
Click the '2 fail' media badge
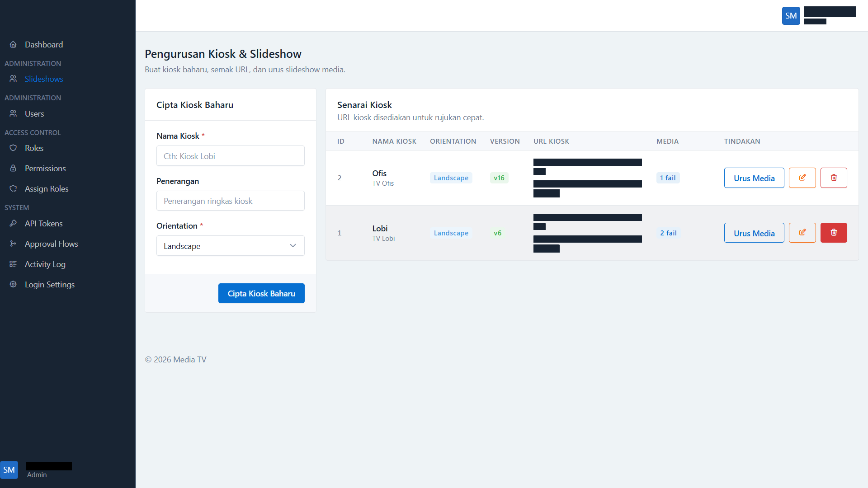pos(668,233)
